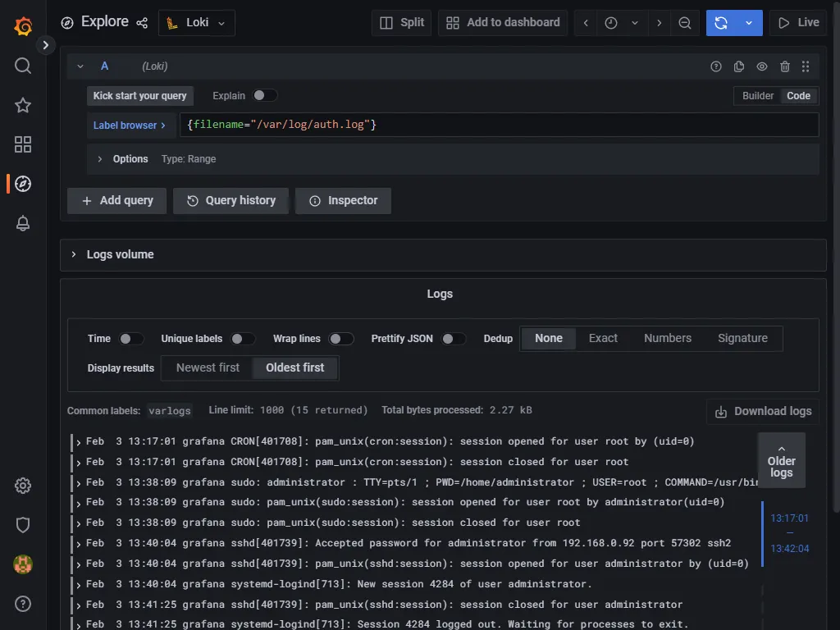The image size is (840, 630).
Task: Click Add to dashboard
Action: 503,23
